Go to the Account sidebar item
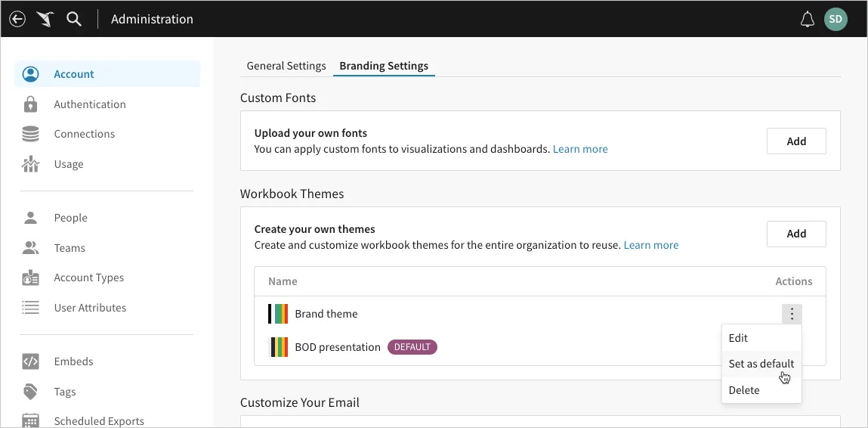 click(x=107, y=74)
